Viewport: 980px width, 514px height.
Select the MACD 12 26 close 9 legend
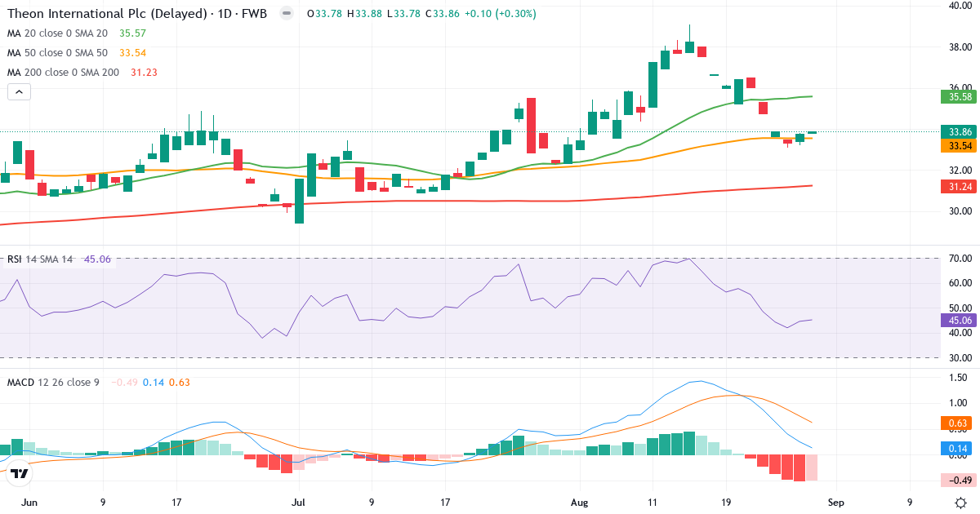(x=53, y=382)
